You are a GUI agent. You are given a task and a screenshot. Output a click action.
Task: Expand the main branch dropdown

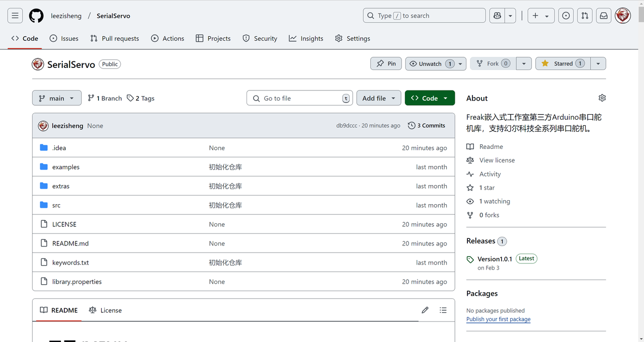point(56,98)
